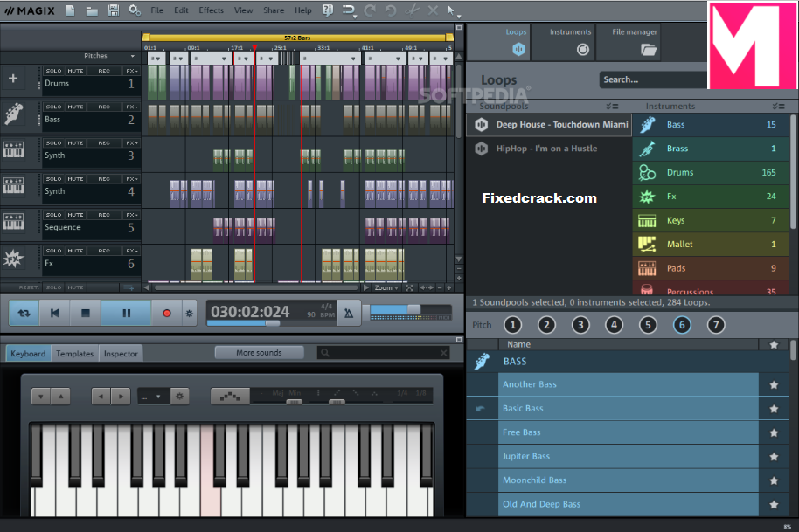Open keyboard settings via the gear icon
The image size is (799, 532).
tap(179, 396)
